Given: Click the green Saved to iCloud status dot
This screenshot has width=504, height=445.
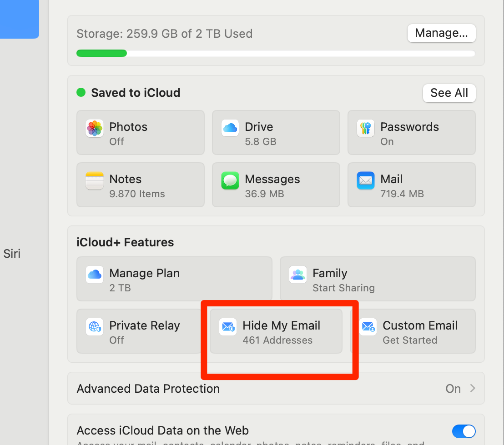Looking at the screenshot, I should point(81,93).
